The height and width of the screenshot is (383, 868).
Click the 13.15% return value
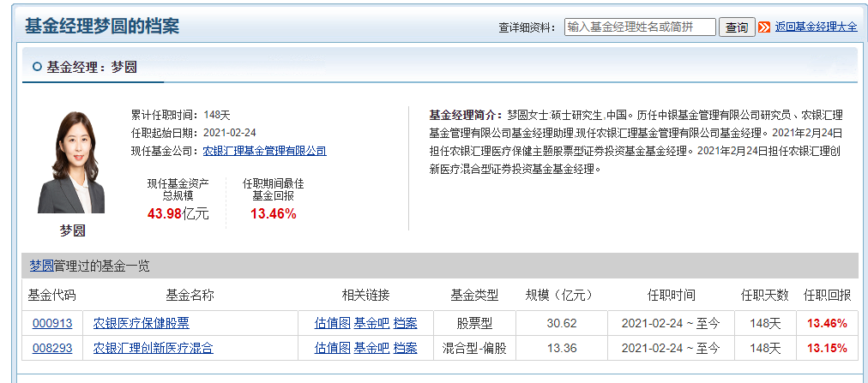[827, 348]
